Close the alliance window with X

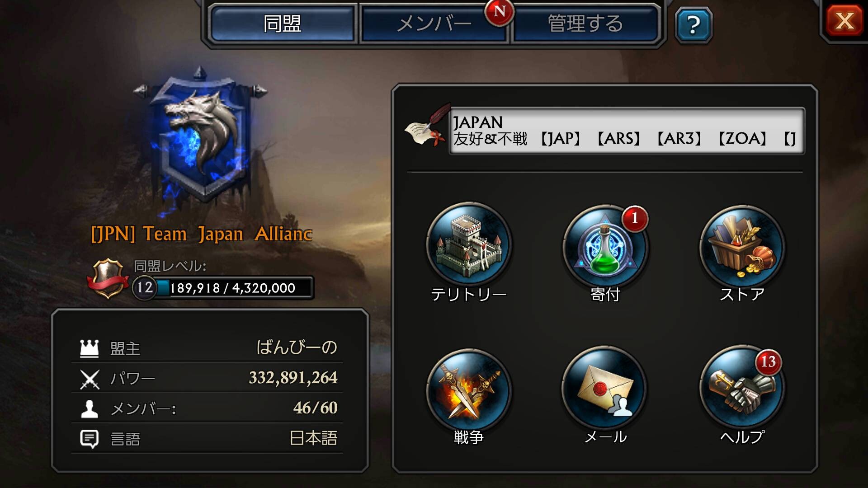pos(844,21)
